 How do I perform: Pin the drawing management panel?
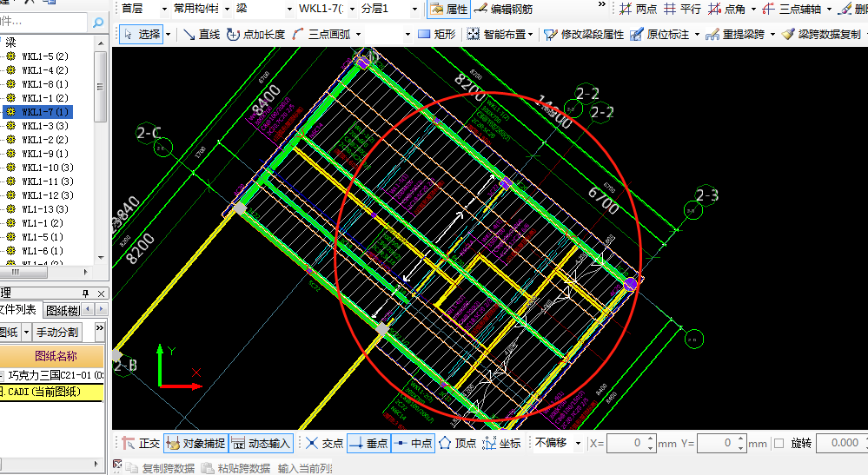(x=85, y=294)
